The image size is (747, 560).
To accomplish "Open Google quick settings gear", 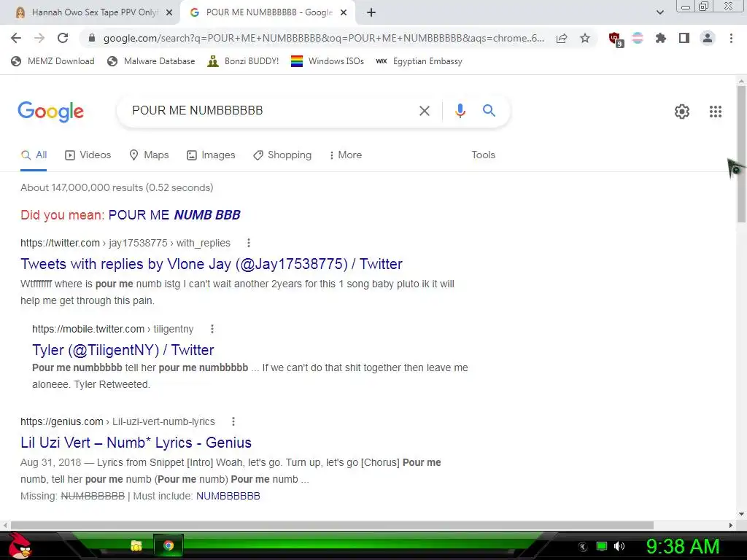I will [x=682, y=112].
